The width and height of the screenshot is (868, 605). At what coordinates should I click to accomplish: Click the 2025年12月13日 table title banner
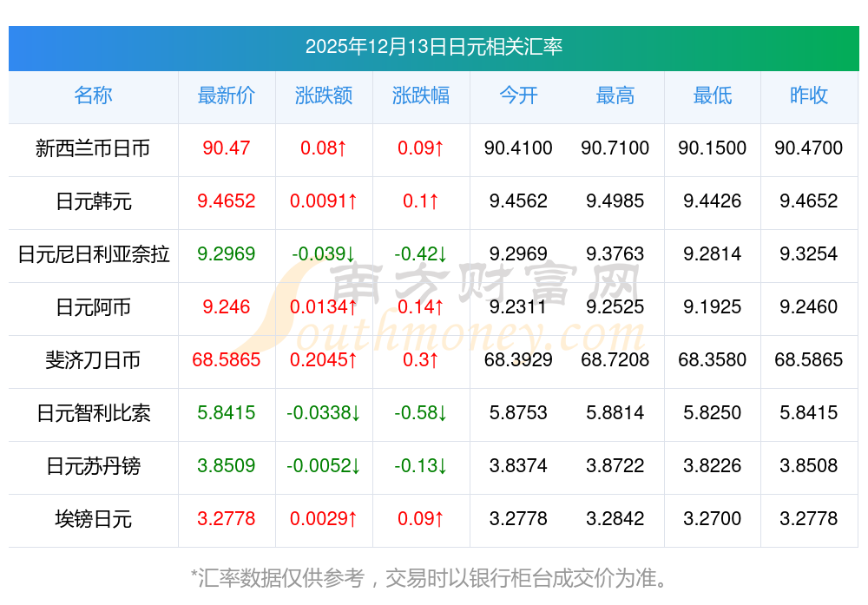coord(433,46)
